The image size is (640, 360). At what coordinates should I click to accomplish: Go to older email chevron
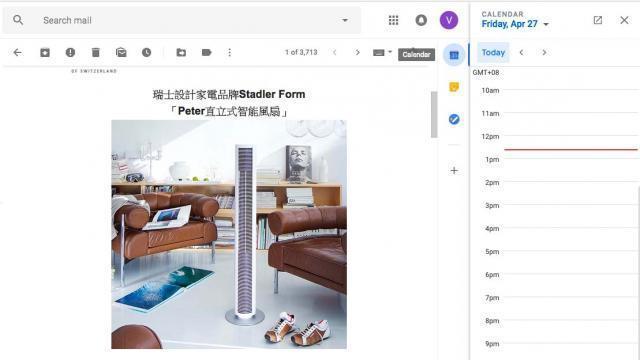pyautogui.click(x=358, y=52)
